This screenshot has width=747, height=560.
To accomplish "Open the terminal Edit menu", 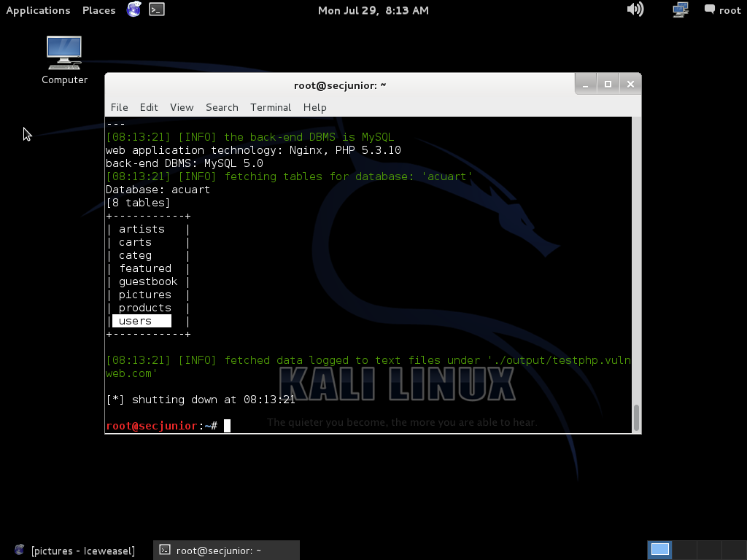I will [x=149, y=107].
